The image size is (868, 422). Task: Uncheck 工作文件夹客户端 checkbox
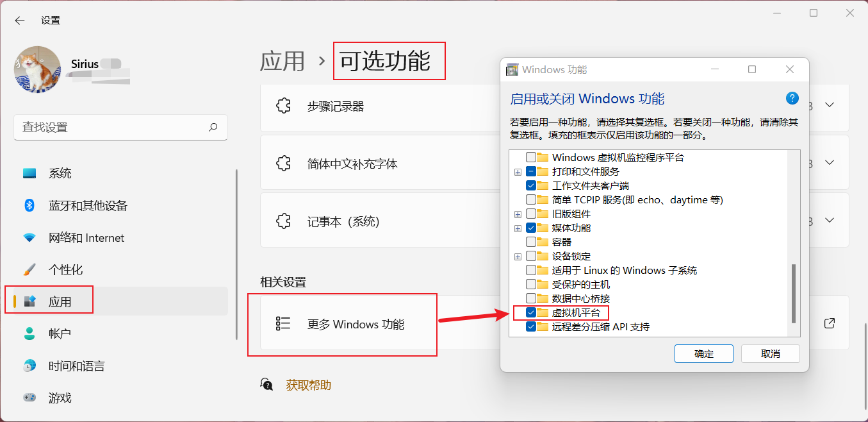[531, 185]
